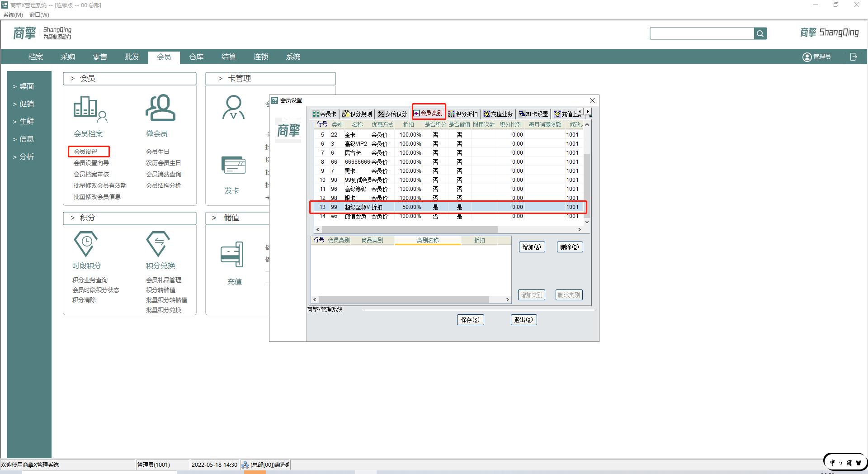
Task: Click the network icon in the status bar
Action: (x=245, y=465)
